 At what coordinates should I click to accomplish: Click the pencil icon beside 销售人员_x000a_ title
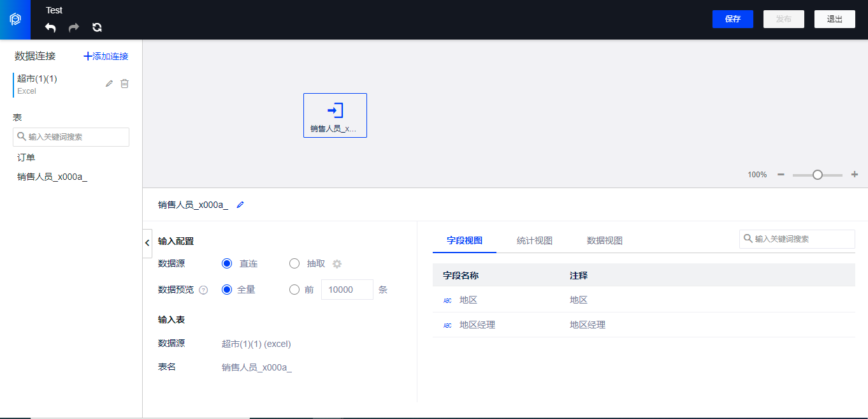point(240,205)
